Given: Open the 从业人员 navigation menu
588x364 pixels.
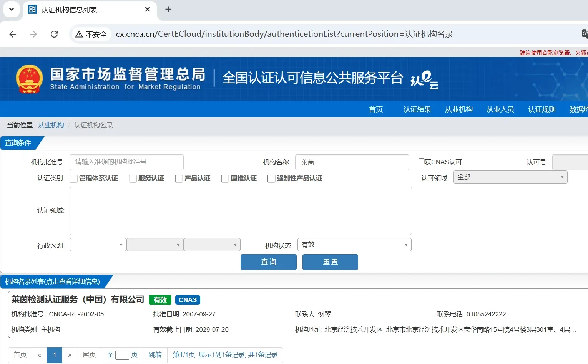Looking at the screenshot, I should coord(500,109).
